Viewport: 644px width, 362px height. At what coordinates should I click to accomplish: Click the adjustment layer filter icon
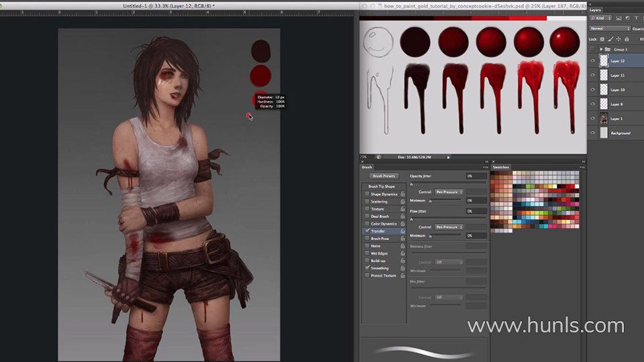[x=628, y=18]
